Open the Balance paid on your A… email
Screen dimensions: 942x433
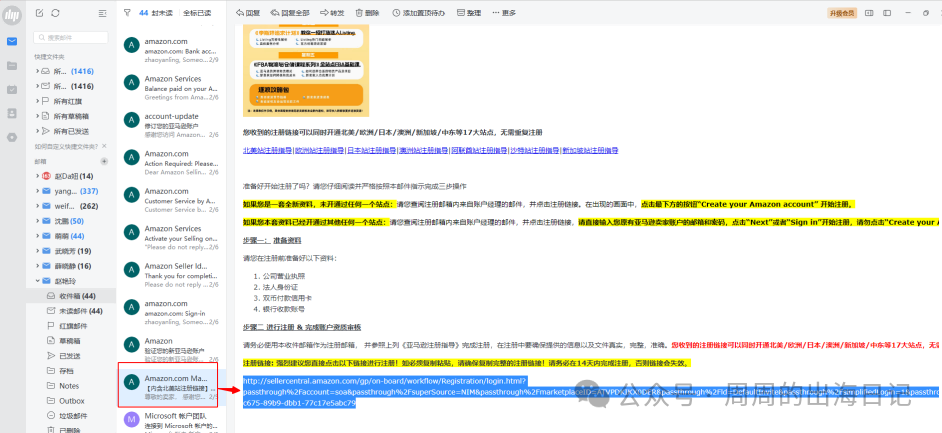[x=171, y=88]
